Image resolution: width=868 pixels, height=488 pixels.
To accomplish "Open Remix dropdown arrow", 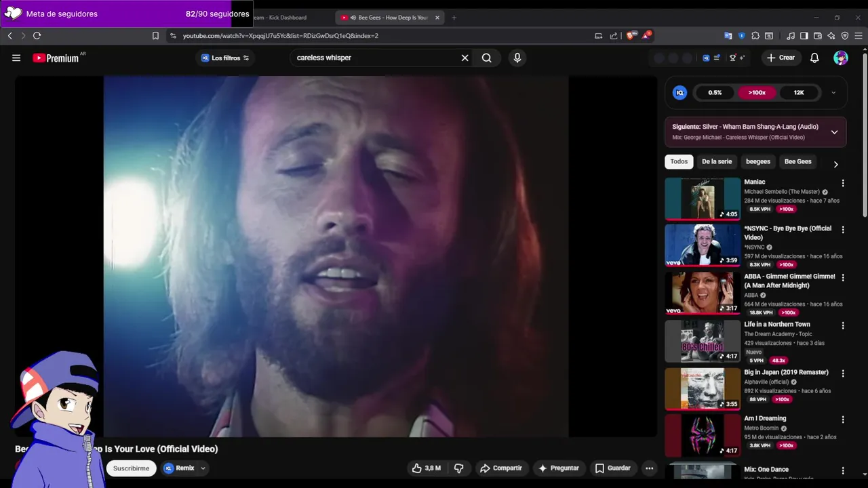I will tap(203, 468).
